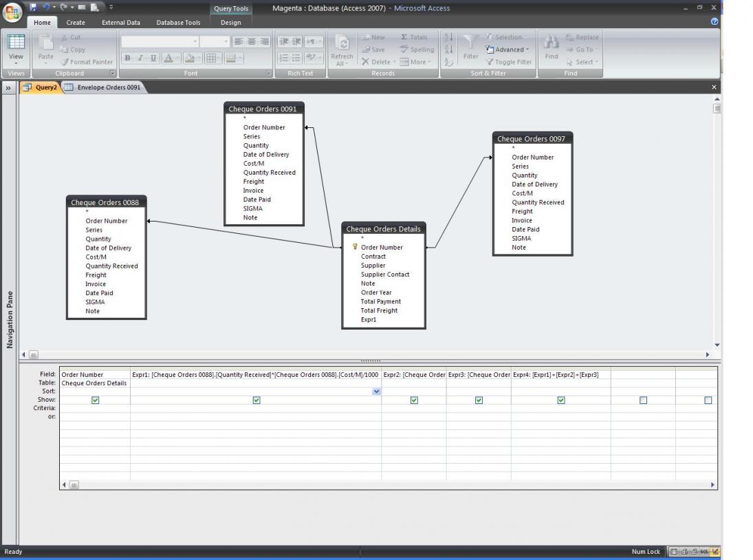
Task: Open the Sort dropdown arrow in Expr1 column
Action: click(x=376, y=391)
